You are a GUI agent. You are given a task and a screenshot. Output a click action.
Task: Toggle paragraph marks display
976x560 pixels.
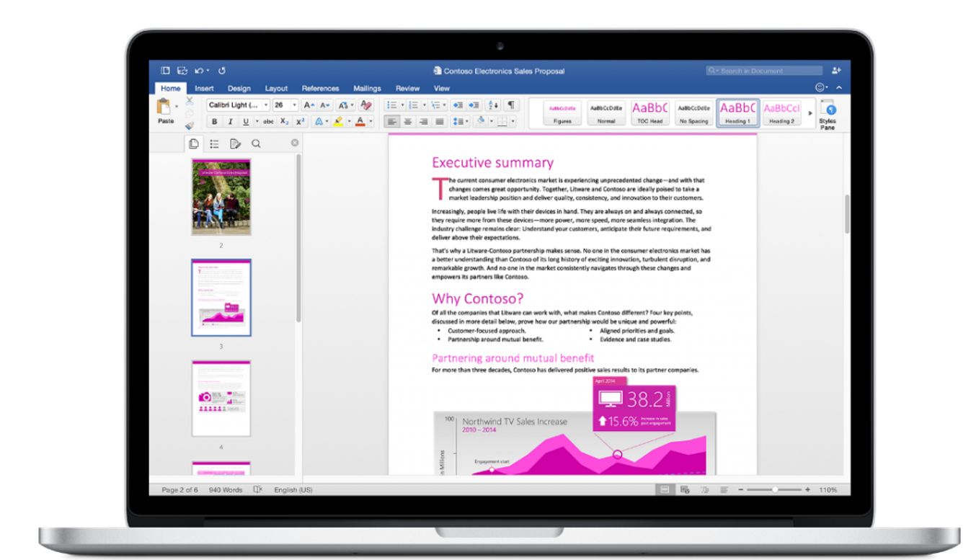pos(511,105)
